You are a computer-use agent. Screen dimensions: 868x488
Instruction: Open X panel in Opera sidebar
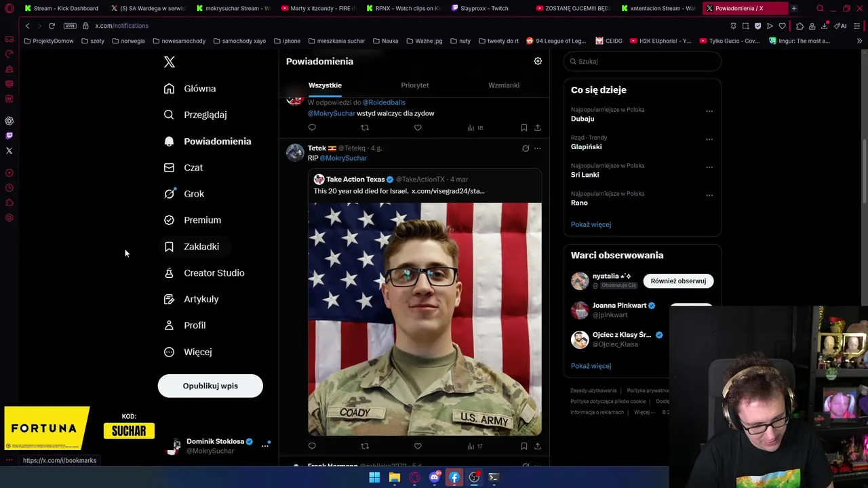click(x=9, y=150)
